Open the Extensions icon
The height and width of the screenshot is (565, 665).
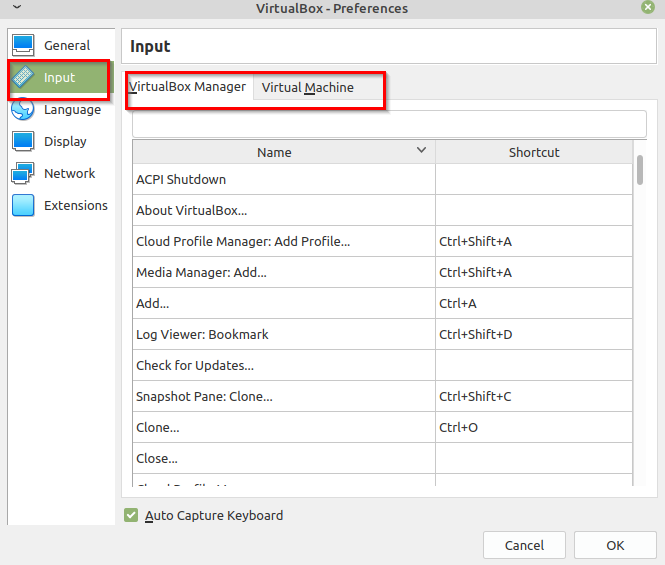(x=23, y=205)
